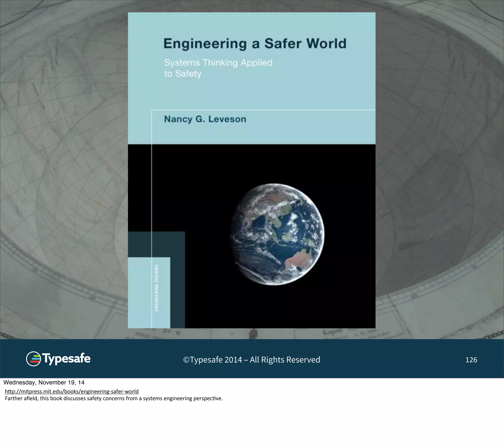This screenshot has width=504, height=443.
Task: Click the Engineering a Safer World book cover
Action: point(252,170)
